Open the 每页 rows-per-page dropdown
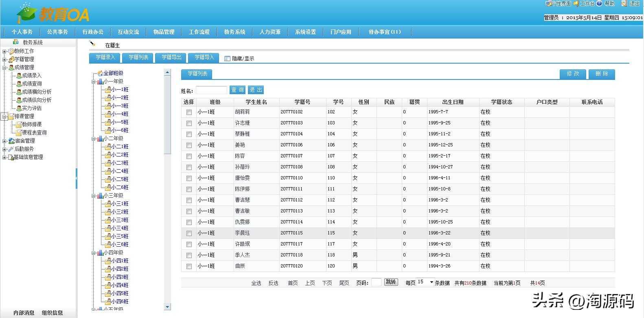 [x=425, y=282]
